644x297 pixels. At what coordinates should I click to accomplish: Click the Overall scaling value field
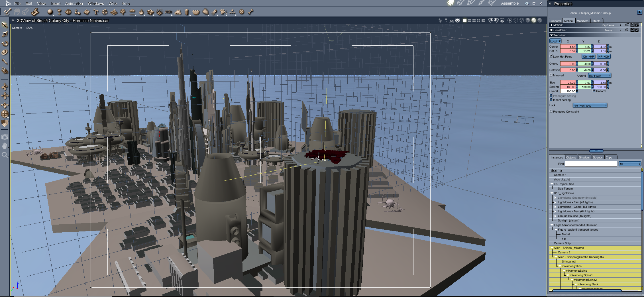click(568, 91)
